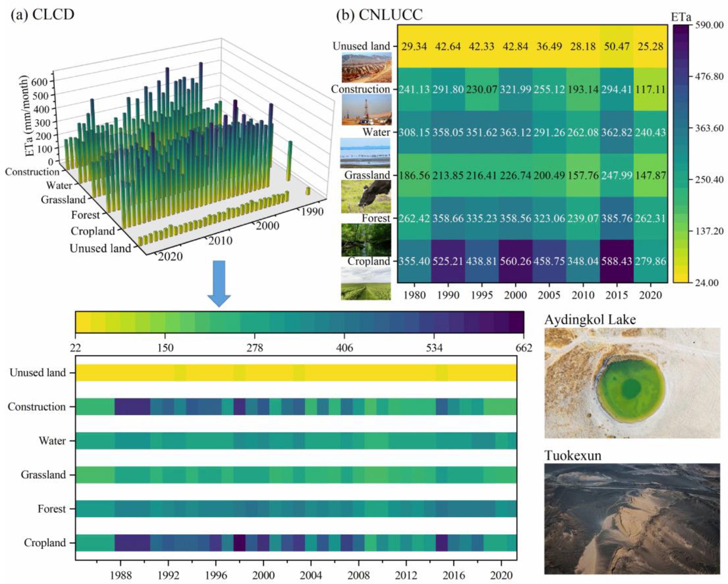Image resolution: width=728 pixels, height=584 pixels.
Task: Click the 588.43 Cropland 2015 cell
Action: 617,261
